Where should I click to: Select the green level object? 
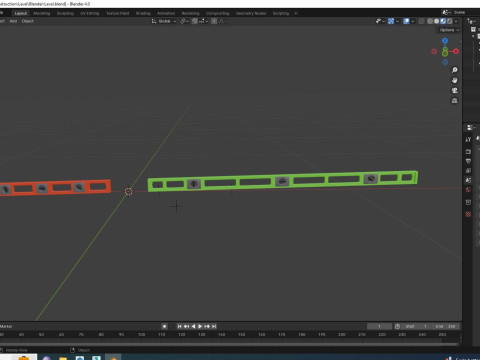coord(283,181)
